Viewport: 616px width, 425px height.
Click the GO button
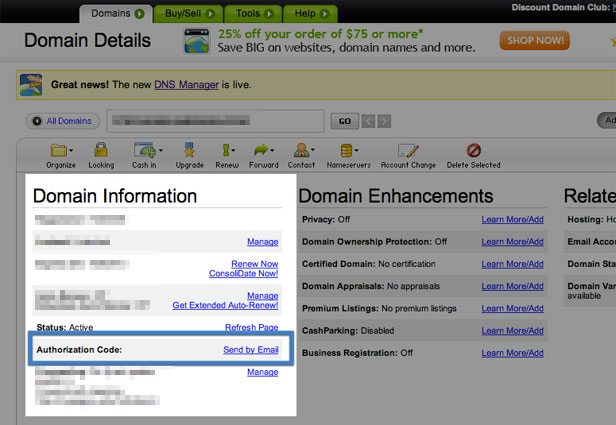click(x=344, y=121)
